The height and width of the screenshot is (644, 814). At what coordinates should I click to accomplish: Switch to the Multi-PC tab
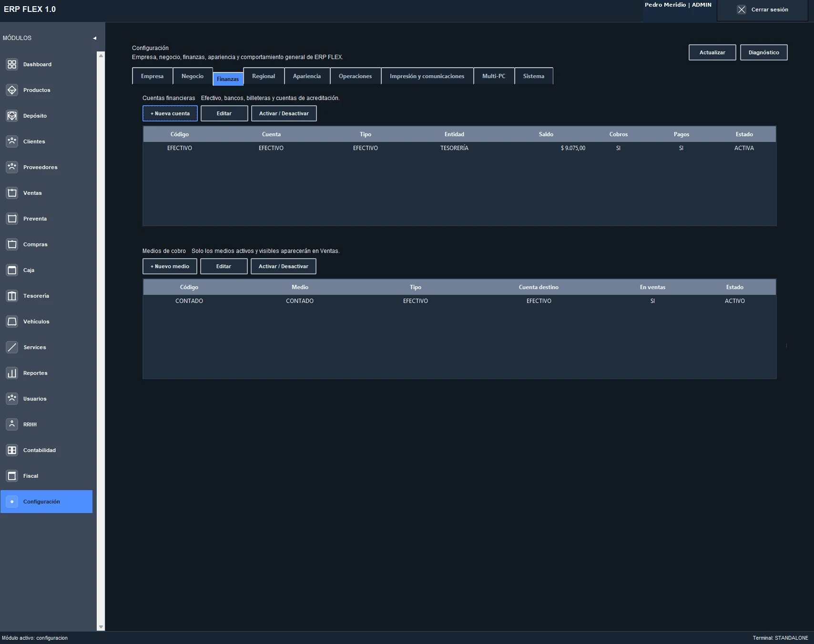click(x=494, y=76)
